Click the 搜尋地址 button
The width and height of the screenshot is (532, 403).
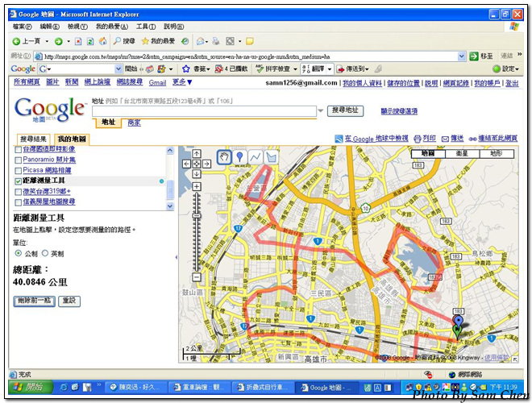(x=345, y=110)
